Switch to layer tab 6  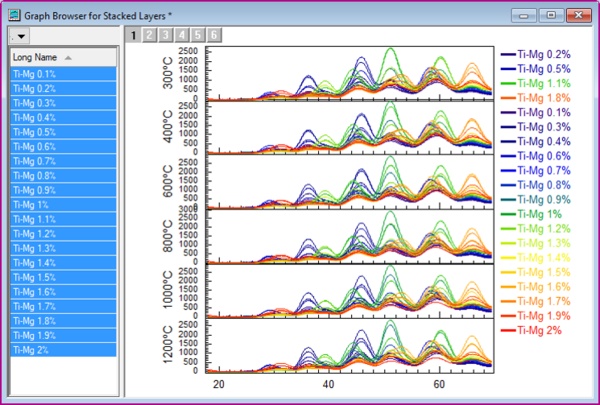click(x=214, y=35)
